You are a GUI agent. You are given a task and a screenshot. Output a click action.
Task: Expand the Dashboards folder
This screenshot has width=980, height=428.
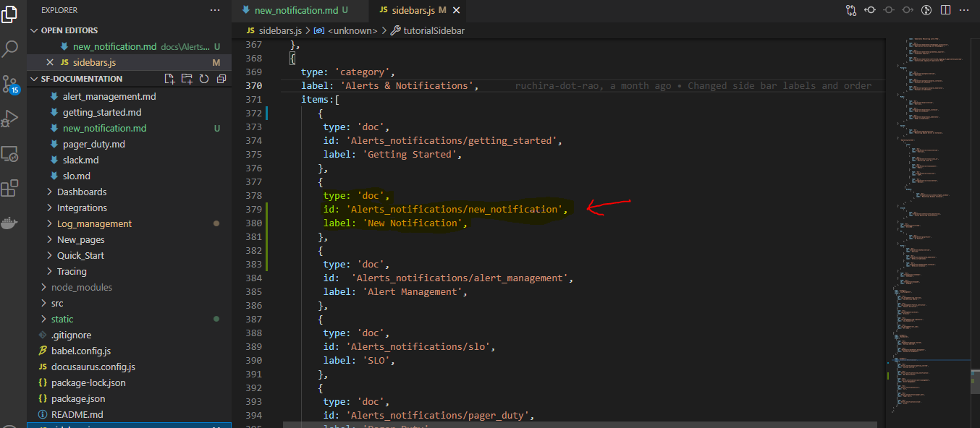[x=81, y=192]
